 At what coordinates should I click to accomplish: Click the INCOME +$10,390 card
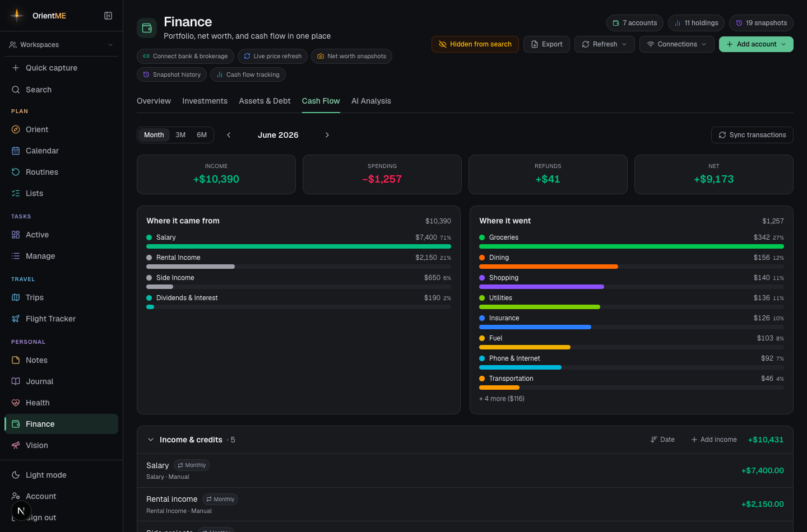click(216, 175)
